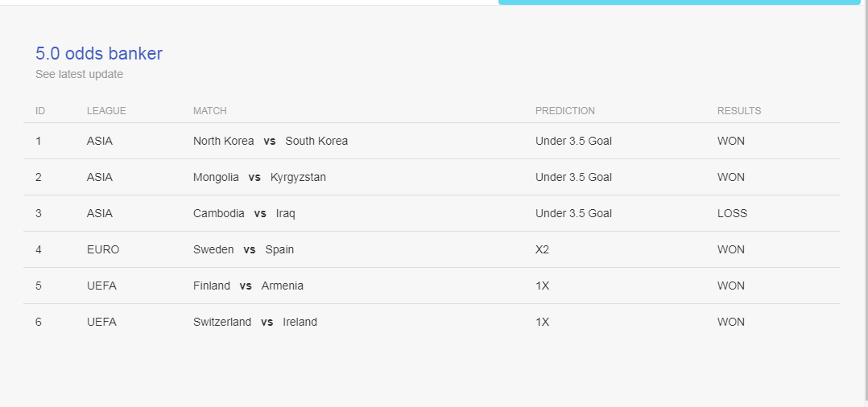Click the X2 prediction for Sweden match
868x407 pixels.
(x=542, y=249)
